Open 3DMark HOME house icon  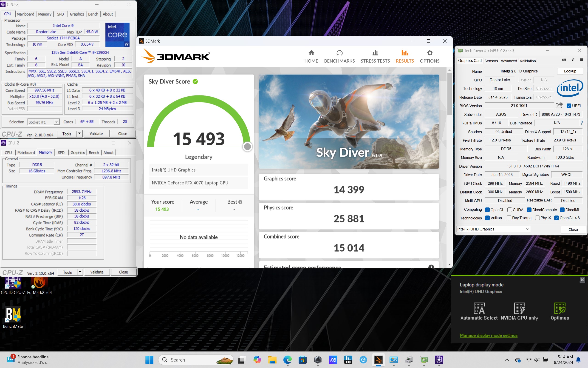(x=311, y=53)
